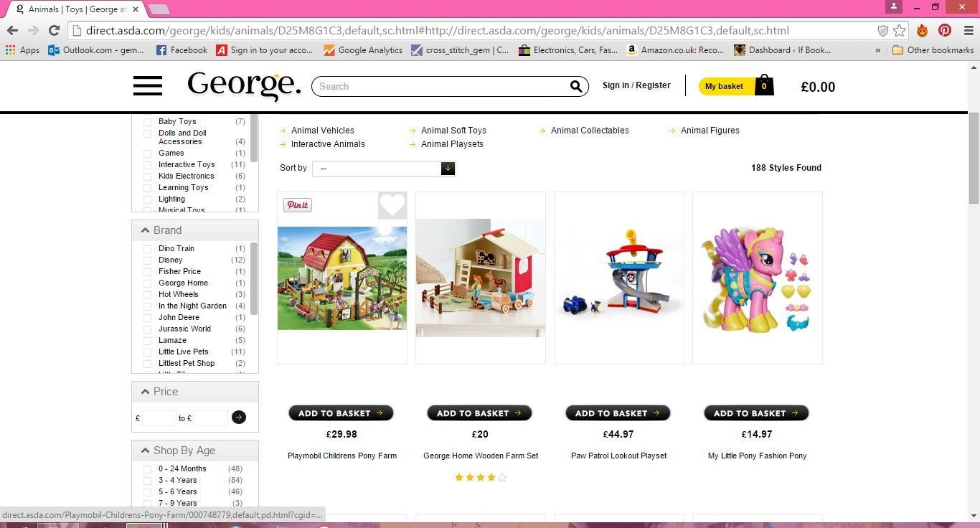Reload the current page
The height and width of the screenshot is (528, 980).
coord(54,30)
